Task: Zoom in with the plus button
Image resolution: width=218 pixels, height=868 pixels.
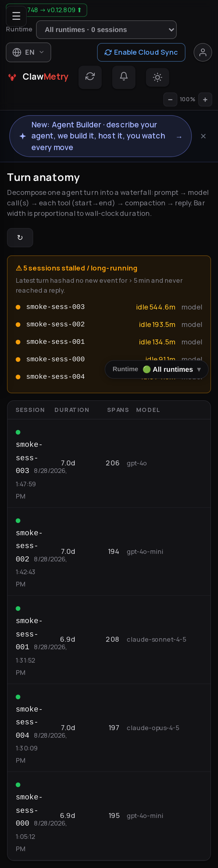Action: click(205, 99)
